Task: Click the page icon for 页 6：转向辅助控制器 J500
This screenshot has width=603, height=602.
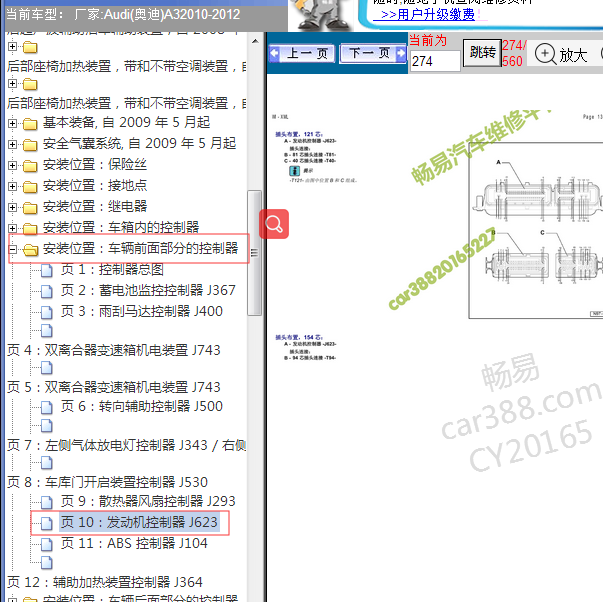Action: click(47, 407)
